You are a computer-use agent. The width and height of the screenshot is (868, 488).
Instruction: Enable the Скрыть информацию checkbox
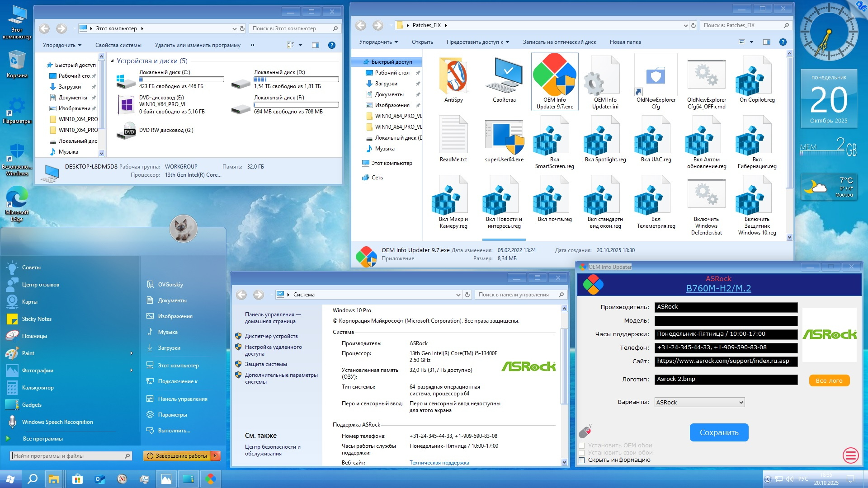[582, 460]
